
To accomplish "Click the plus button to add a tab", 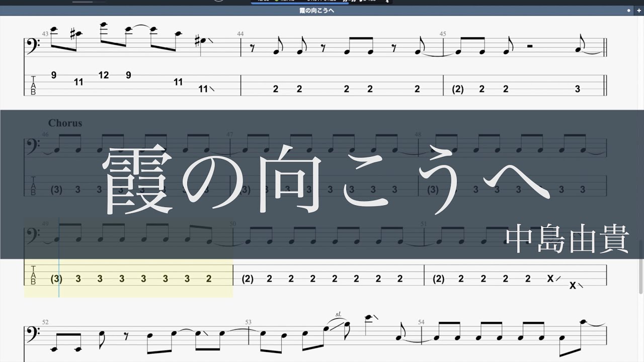I will coord(637,11).
